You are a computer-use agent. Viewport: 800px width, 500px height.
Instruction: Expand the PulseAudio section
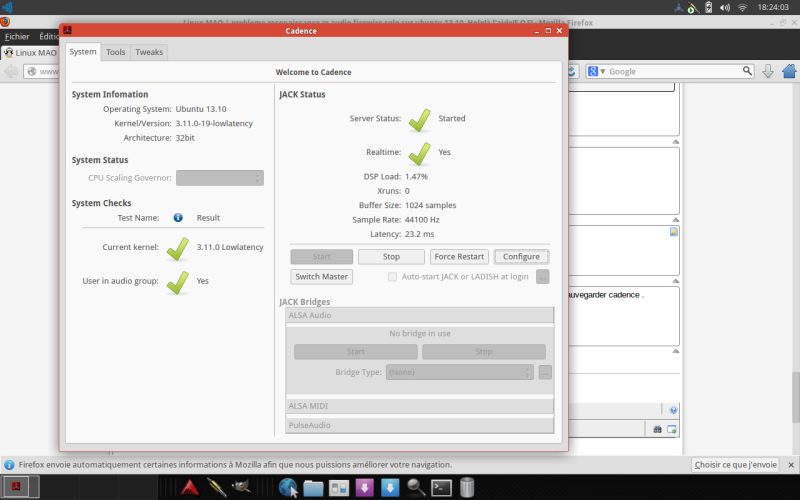pyautogui.click(x=419, y=425)
